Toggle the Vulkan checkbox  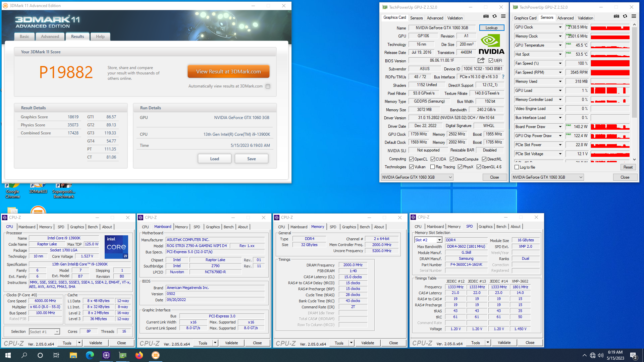click(x=411, y=167)
